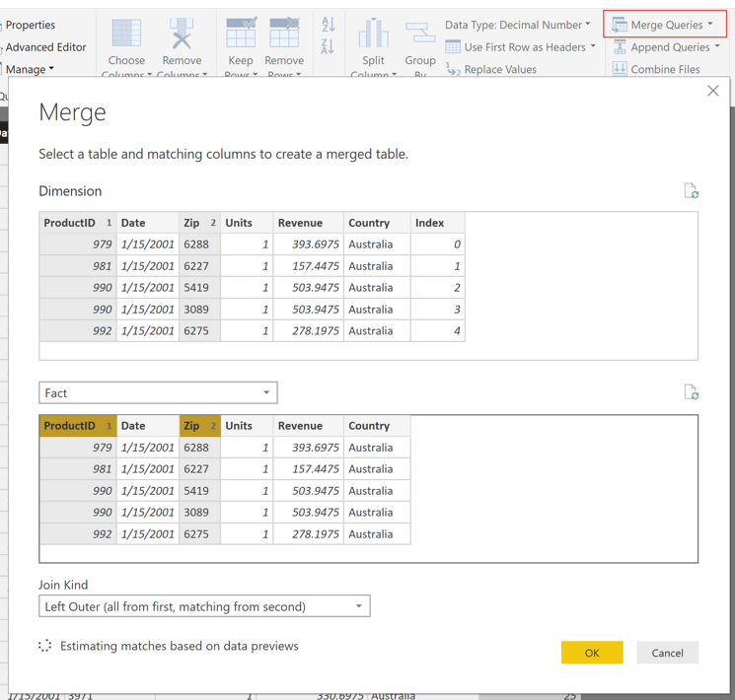
Task: Click the Remove Columns icon
Action: (182, 34)
